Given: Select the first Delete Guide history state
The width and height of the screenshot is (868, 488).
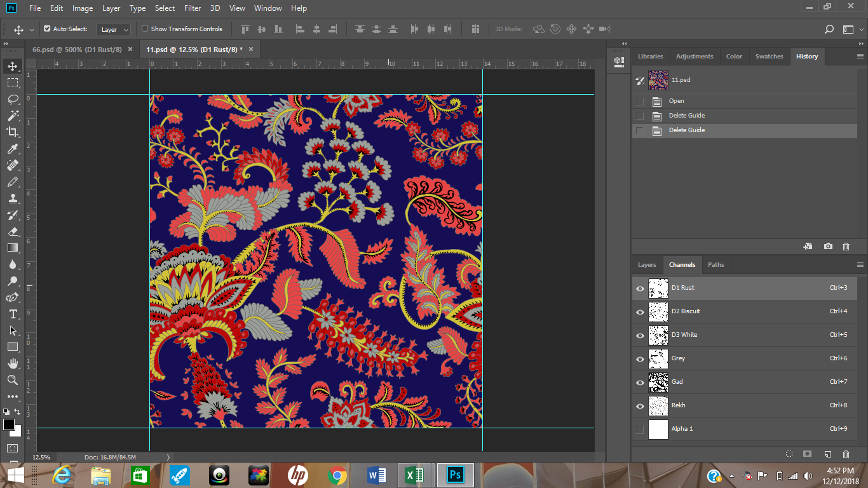Looking at the screenshot, I should coord(745,116).
